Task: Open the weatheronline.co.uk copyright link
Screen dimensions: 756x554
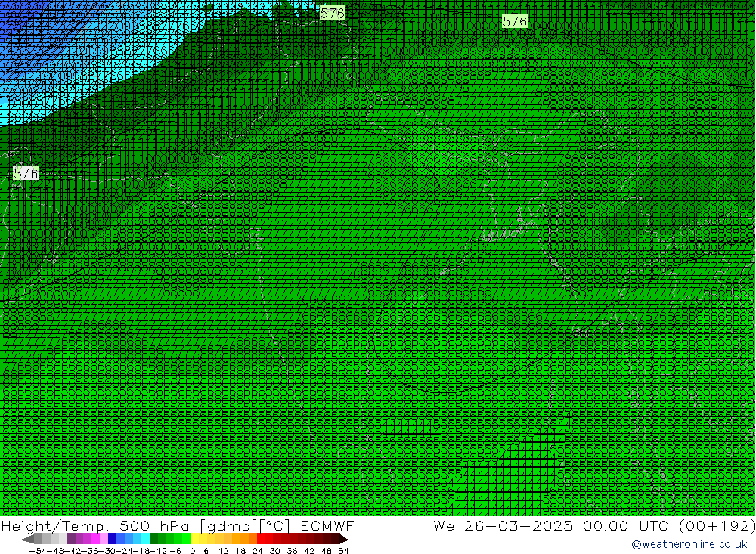Action: 689,544
